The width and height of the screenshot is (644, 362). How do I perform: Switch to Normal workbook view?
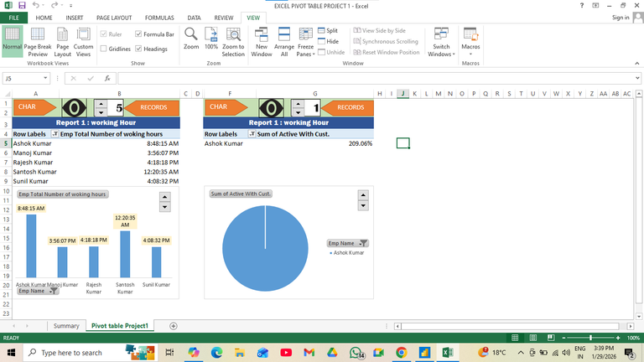click(x=12, y=41)
